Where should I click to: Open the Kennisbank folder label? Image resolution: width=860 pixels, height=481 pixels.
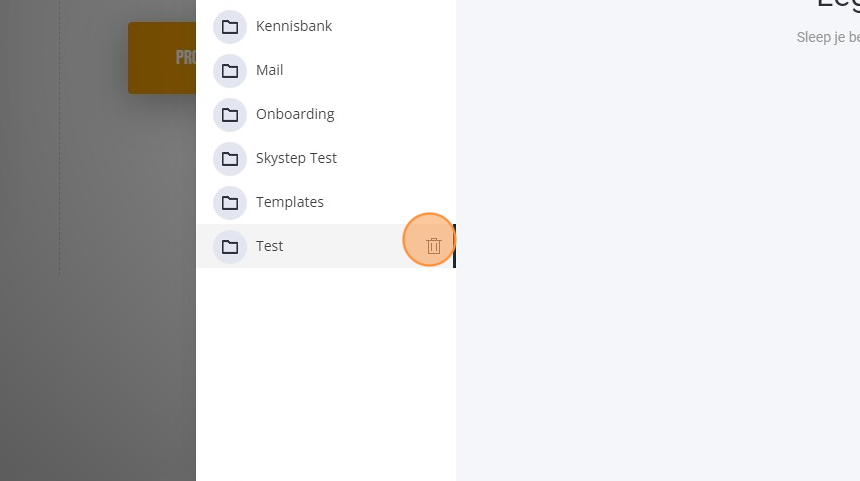pos(293,26)
